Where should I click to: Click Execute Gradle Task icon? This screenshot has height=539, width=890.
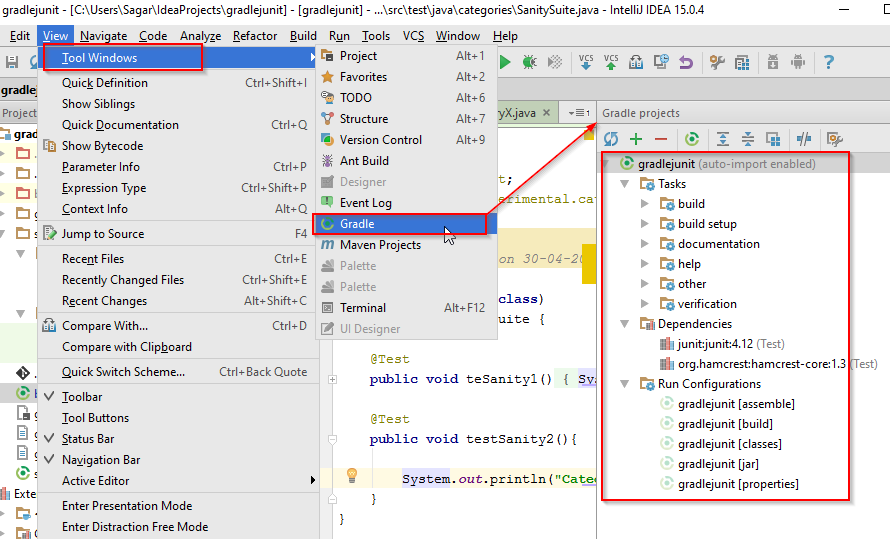point(691,139)
